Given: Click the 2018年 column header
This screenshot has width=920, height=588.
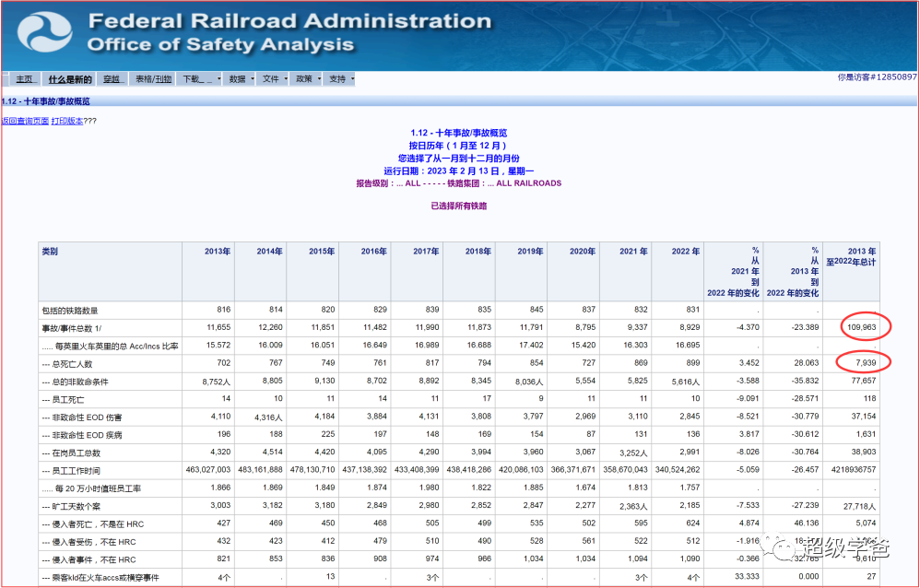Looking at the screenshot, I should pos(478,252).
